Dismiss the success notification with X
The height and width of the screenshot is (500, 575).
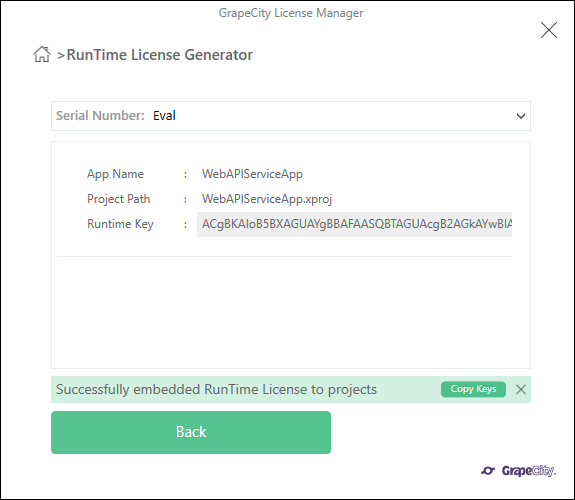521,389
